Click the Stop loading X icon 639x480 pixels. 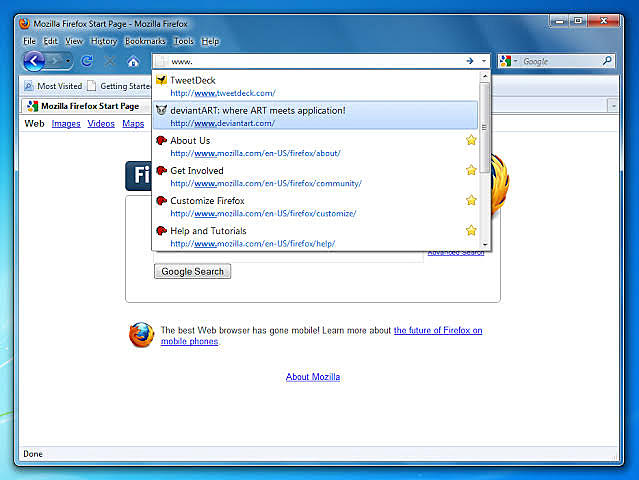(x=110, y=62)
